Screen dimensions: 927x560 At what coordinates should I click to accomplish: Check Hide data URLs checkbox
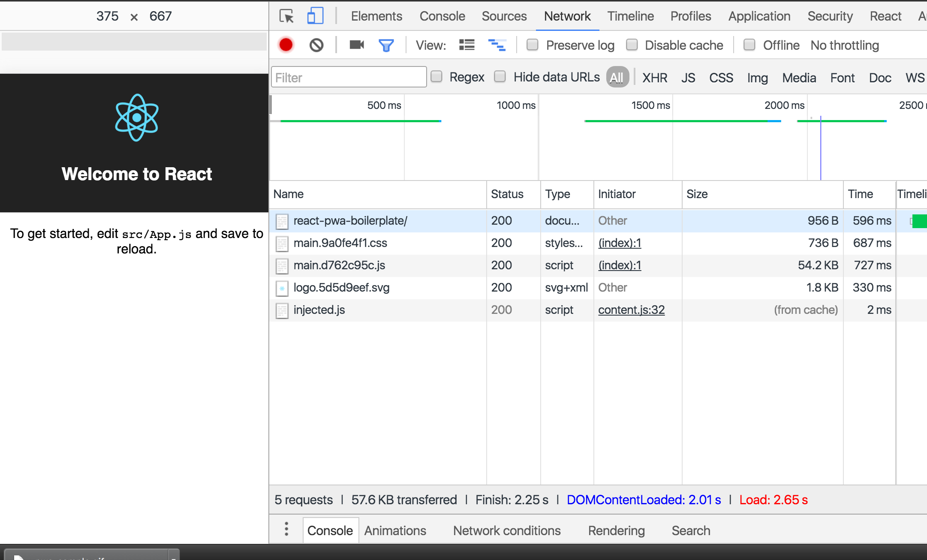tap(500, 77)
